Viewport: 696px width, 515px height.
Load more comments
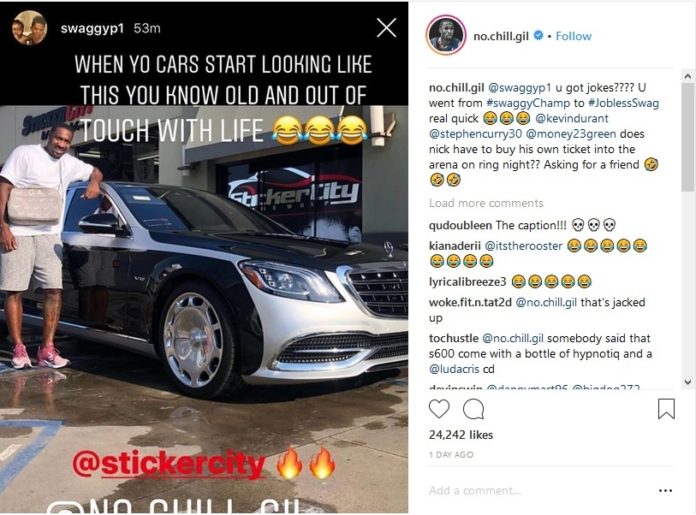pyautogui.click(x=486, y=203)
